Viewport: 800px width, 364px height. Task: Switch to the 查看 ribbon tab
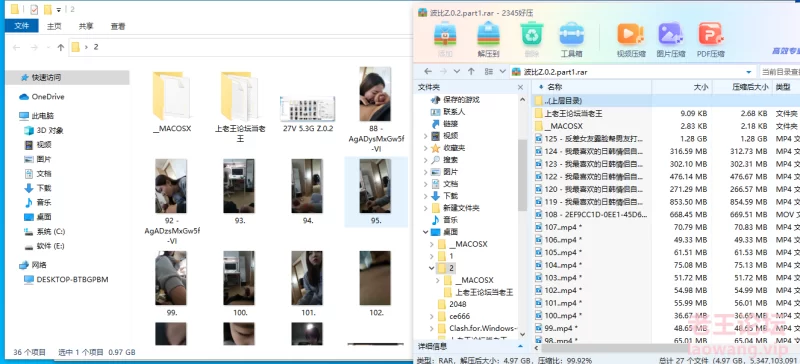point(118,26)
